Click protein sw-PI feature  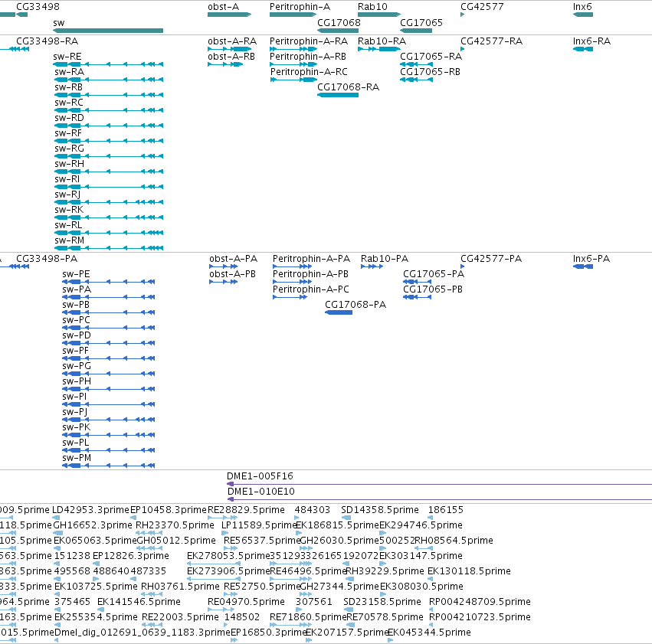[109, 404]
